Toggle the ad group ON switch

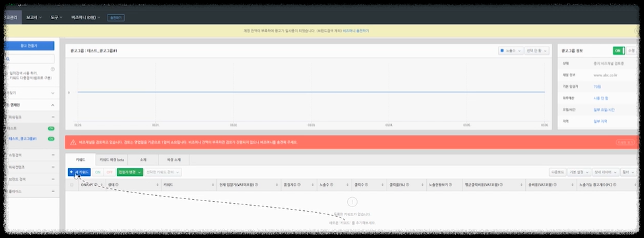pos(618,51)
